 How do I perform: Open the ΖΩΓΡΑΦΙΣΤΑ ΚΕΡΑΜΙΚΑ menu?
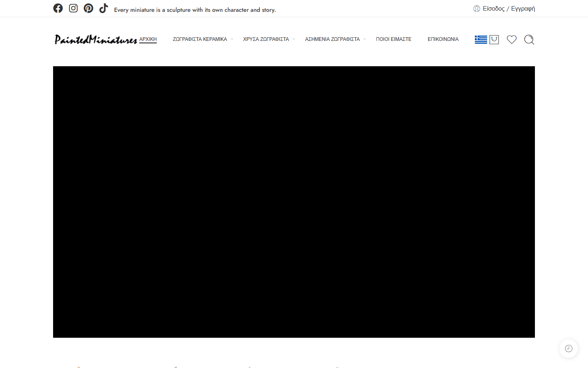[200, 39]
